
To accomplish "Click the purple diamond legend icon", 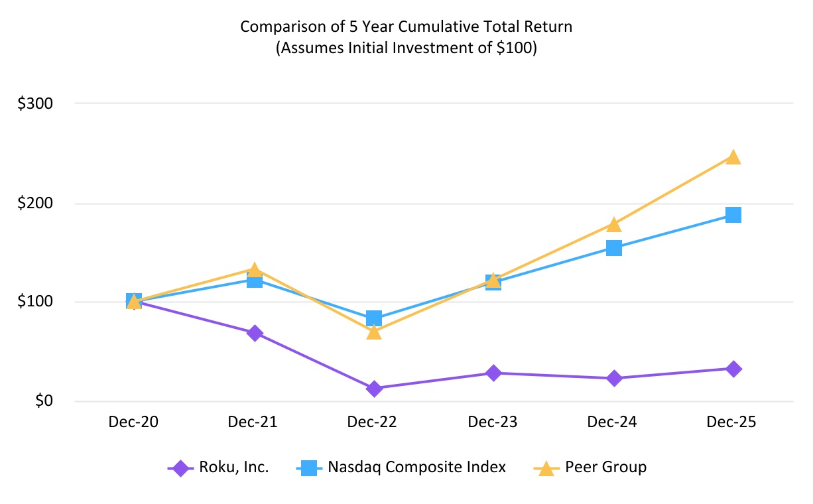I will [178, 468].
